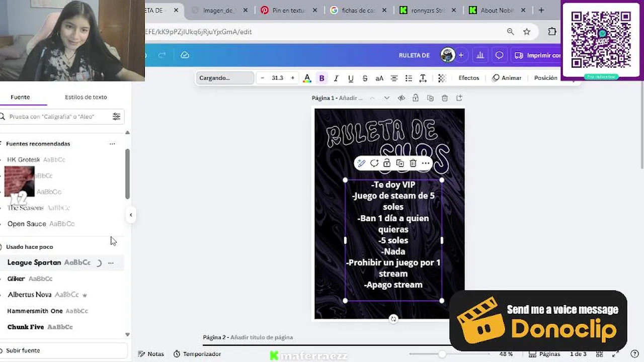Image resolution: width=644 pixels, height=362 pixels.
Task: Open Temporizador timer
Action: (197, 354)
